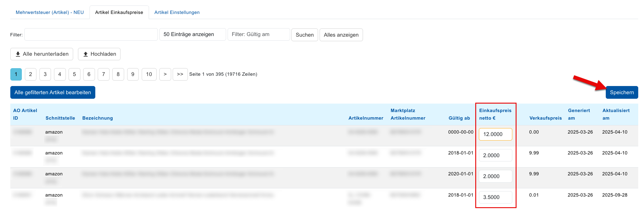Go to page 10

coord(149,74)
